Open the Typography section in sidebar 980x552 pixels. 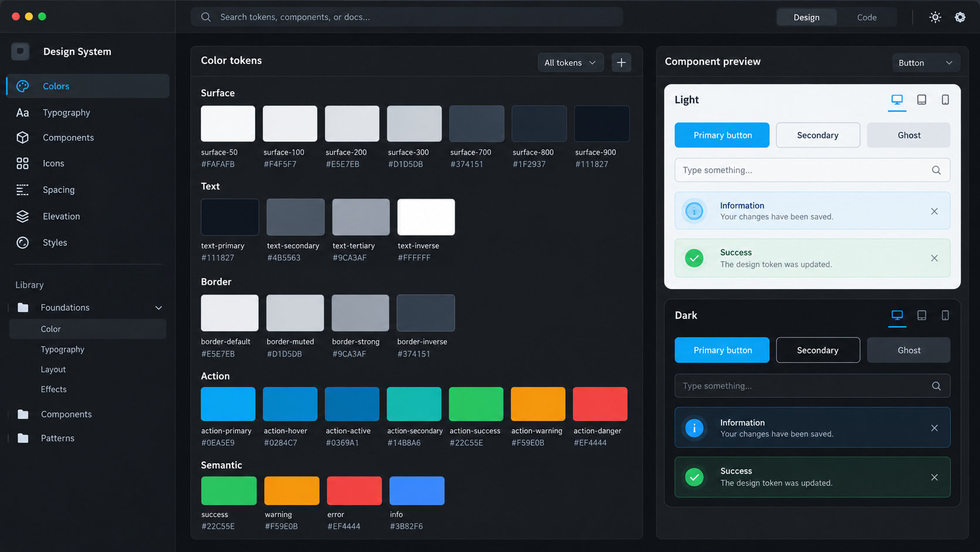tap(89, 113)
